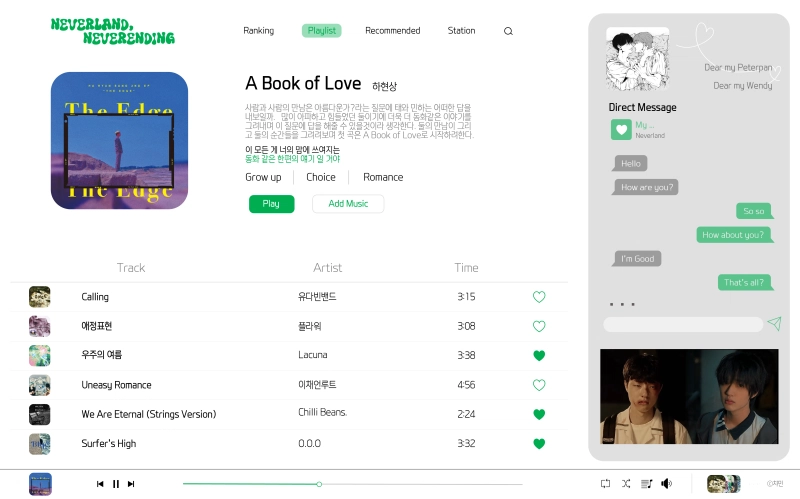Viewport: 800px width, 499px height.
Task: Like the Uneasy Romance track
Action: (x=539, y=385)
